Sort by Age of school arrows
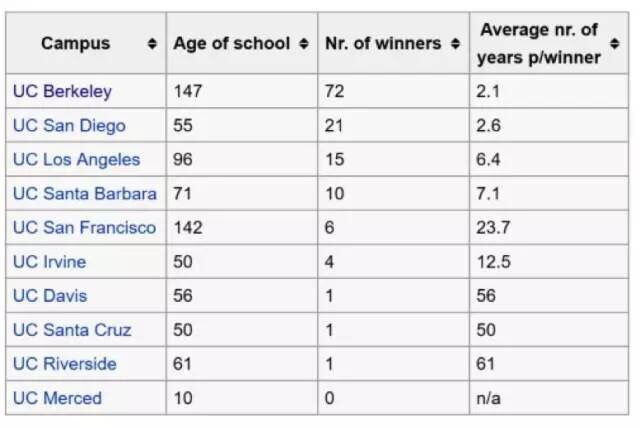This screenshot has width=640, height=428. click(303, 43)
